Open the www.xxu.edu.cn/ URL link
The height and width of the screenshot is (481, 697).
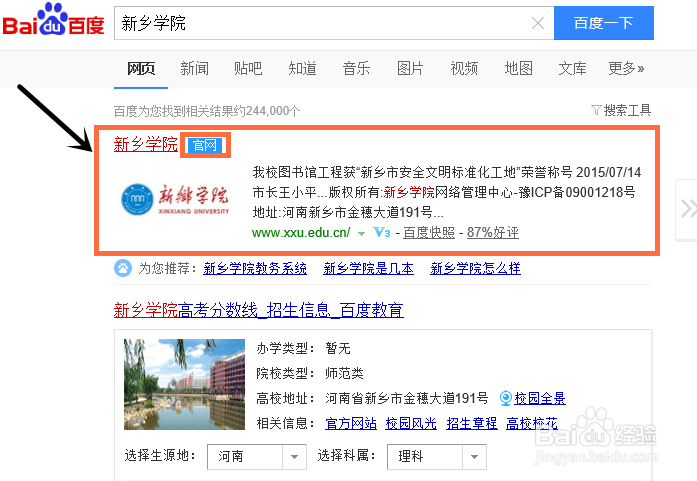tap(301, 232)
